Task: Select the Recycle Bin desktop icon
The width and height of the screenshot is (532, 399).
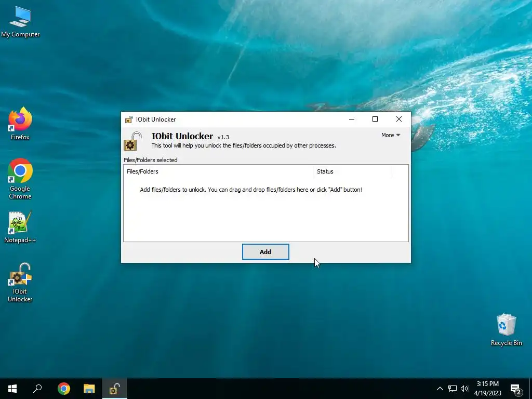Action: [x=506, y=330]
